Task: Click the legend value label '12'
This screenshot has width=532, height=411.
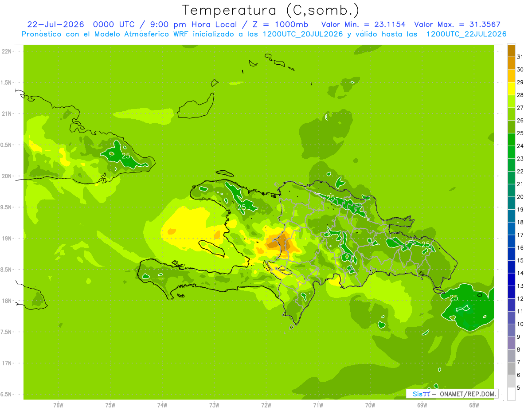Action: pyautogui.click(x=520, y=298)
